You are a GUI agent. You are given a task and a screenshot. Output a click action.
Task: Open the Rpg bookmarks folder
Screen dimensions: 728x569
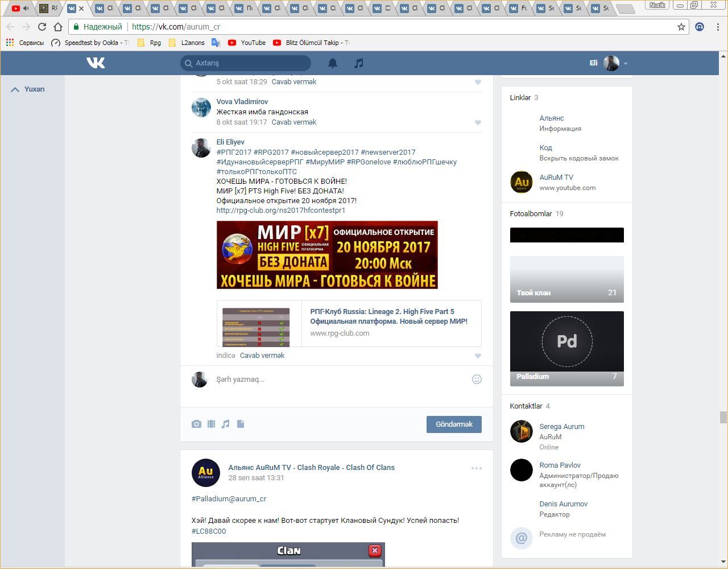click(150, 43)
